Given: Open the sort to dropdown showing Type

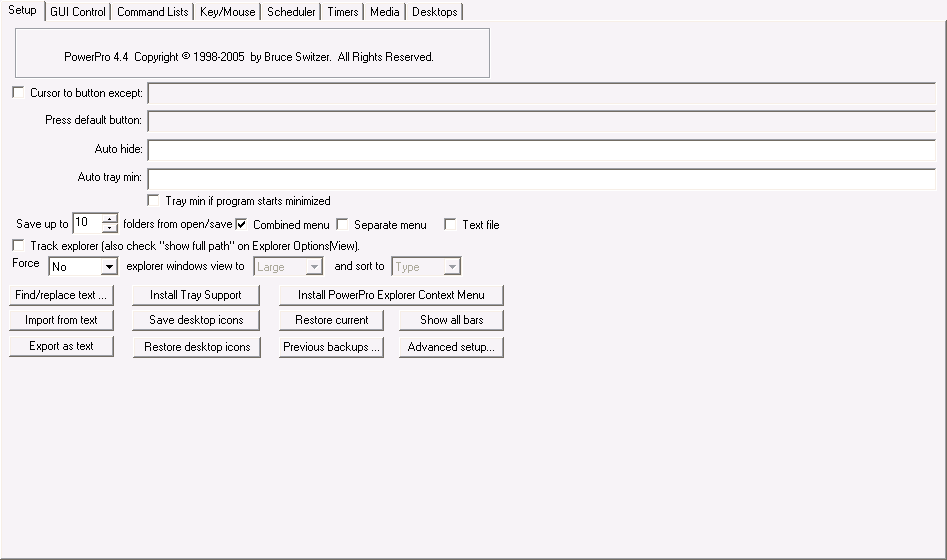Looking at the screenshot, I should pos(452,267).
